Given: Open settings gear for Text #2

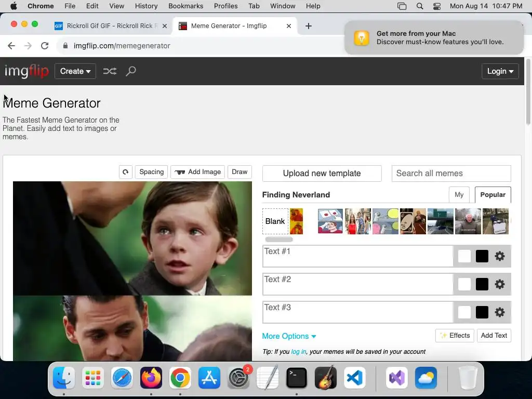Looking at the screenshot, I should [499, 284].
